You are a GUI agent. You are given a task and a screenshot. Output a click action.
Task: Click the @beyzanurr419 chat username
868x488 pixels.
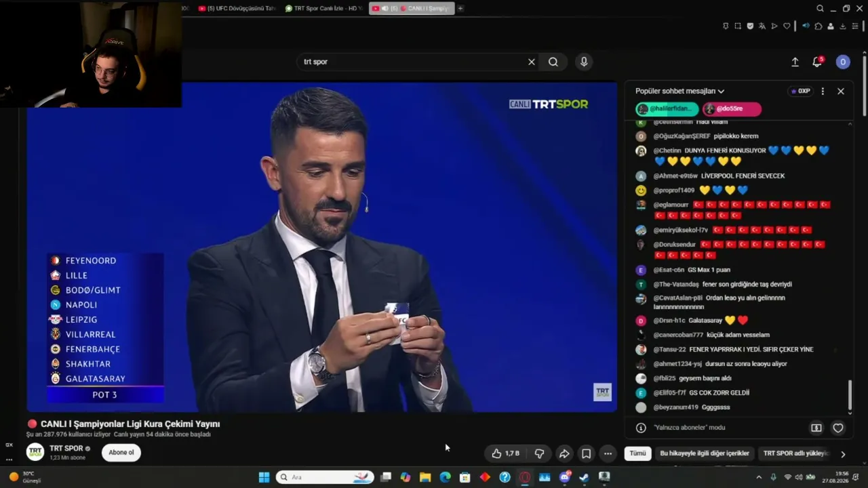click(x=675, y=407)
